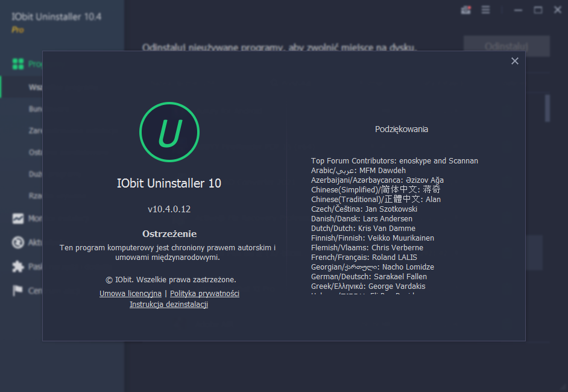568x392 pixels.
Task: Click 'Azerbaijani/Azərbaycanca: Əzizov Ağa' line
Action: 377,180
